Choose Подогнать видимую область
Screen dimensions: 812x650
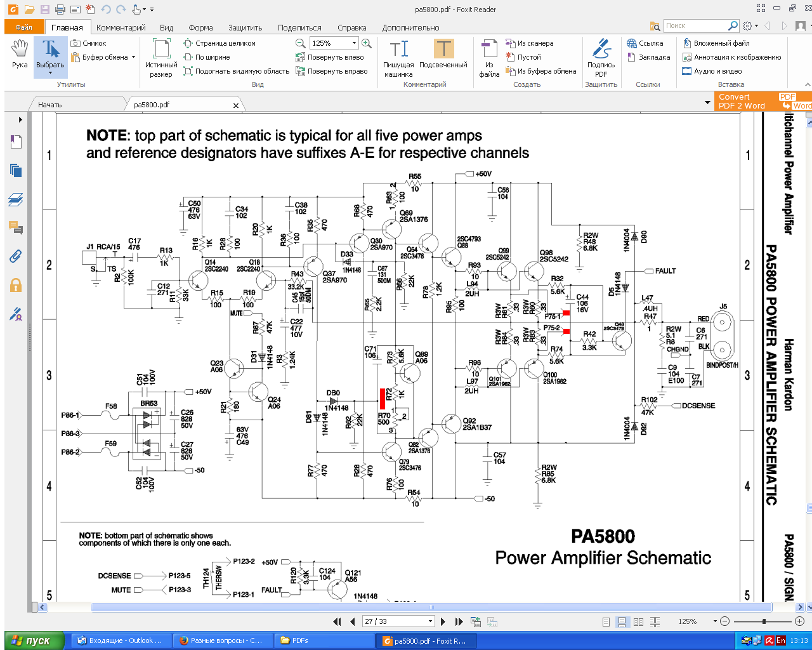click(236, 71)
